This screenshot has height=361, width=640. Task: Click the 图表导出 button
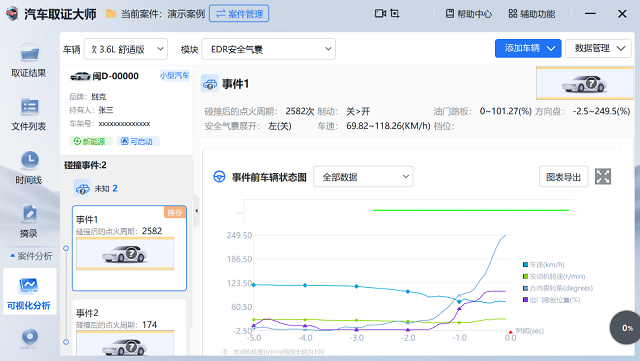564,176
